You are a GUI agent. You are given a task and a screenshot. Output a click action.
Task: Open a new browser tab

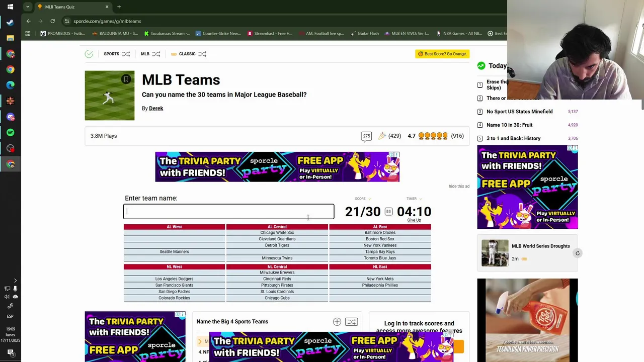click(119, 7)
